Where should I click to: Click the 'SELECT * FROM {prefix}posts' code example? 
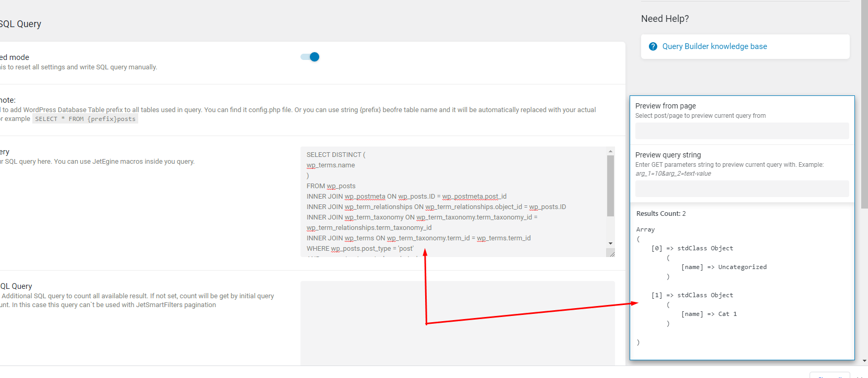coord(86,119)
